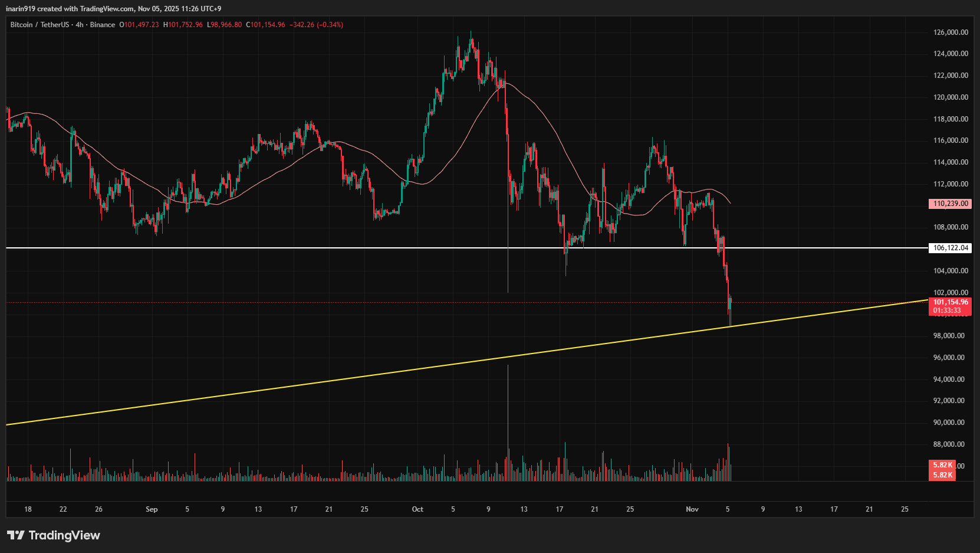This screenshot has width=980, height=553.
Task: Select the 106,122.04 horizontal line price label
Action: coord(950,248)
